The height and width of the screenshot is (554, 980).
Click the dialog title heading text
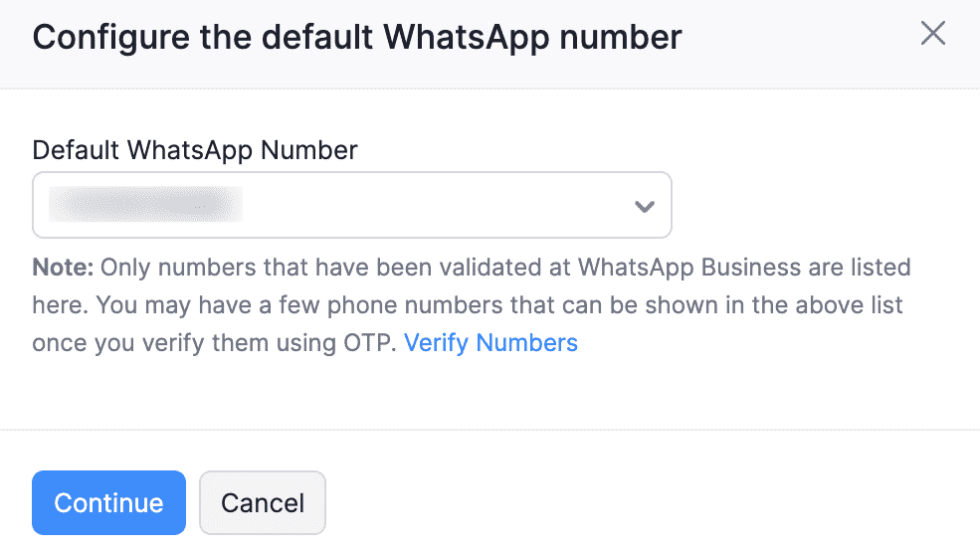[357, 38]
